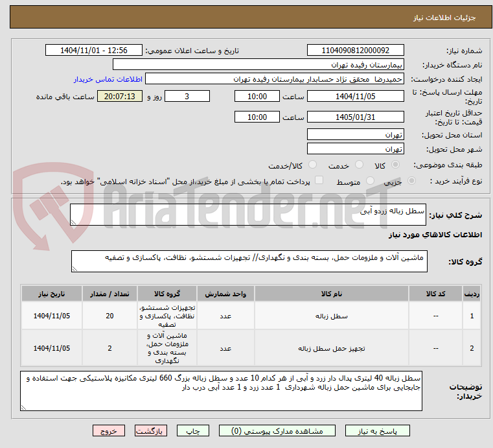The width and height of the screenshot is (493, 448).
Task: Open اطلاعات تماس خریدار link
Action: [108, 79]
